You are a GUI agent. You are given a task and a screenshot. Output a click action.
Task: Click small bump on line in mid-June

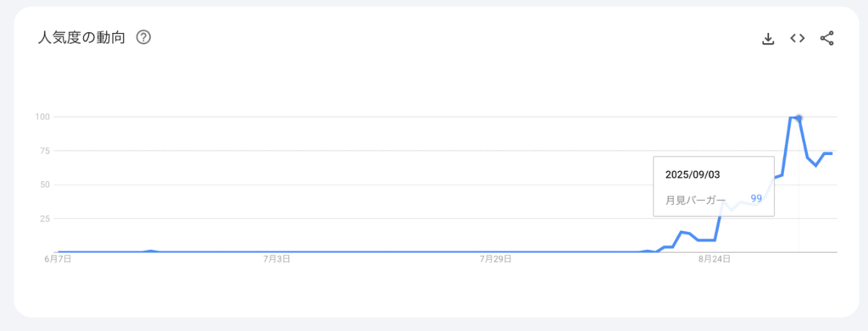pyautogui.click(x=151, y=251)
